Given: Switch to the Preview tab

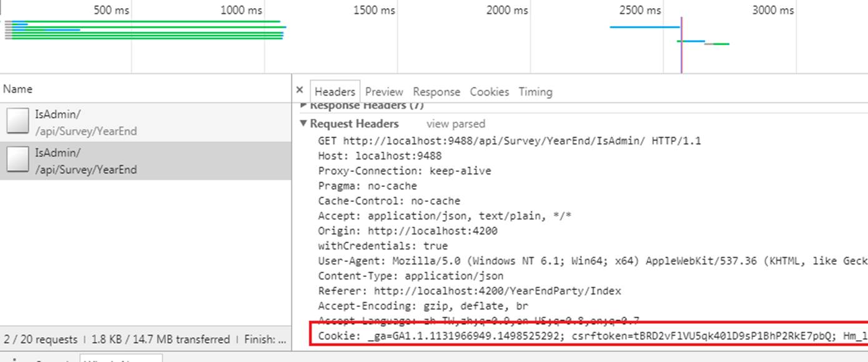Looking at the screenshot, I should pos(383,91).
